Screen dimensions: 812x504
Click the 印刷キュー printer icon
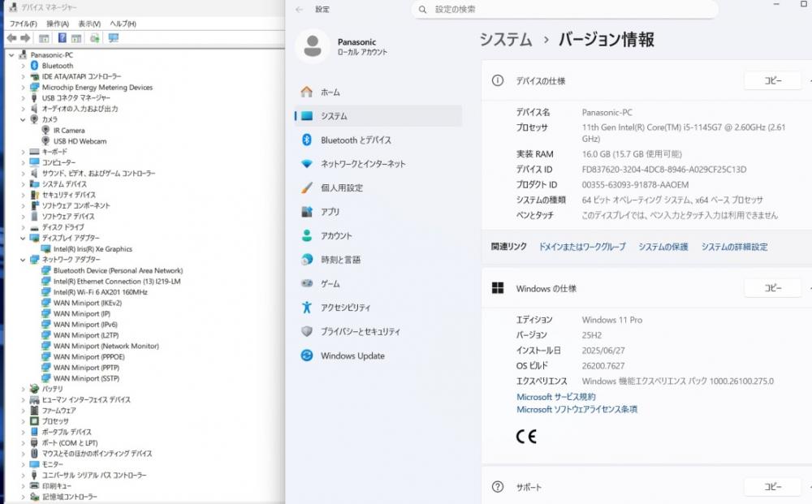34,486
